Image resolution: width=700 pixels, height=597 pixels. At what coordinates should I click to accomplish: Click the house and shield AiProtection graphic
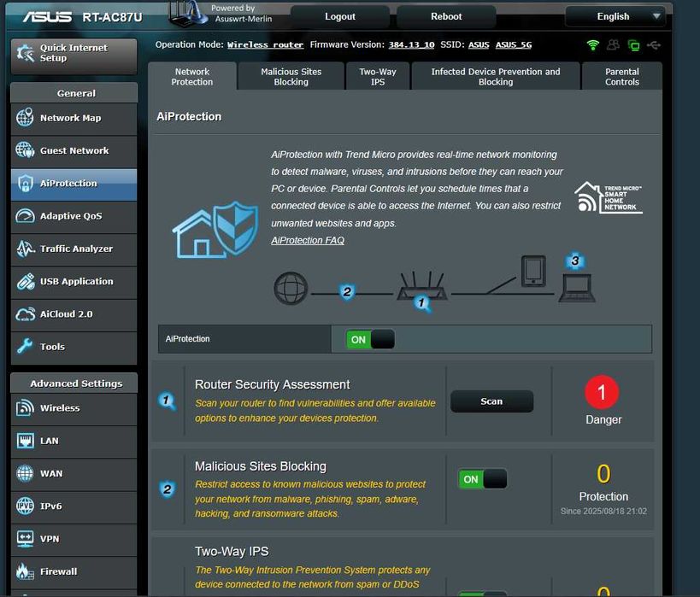coord(215,230)
